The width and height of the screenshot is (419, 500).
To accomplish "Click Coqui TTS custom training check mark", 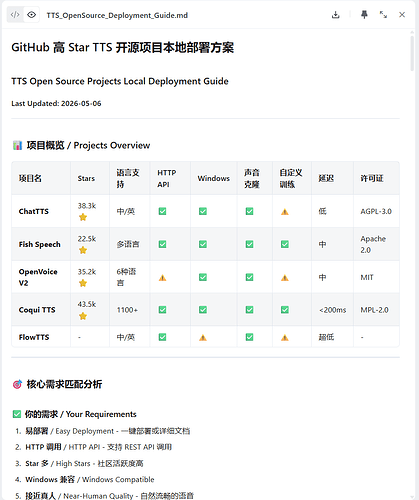I will [285, 310].
